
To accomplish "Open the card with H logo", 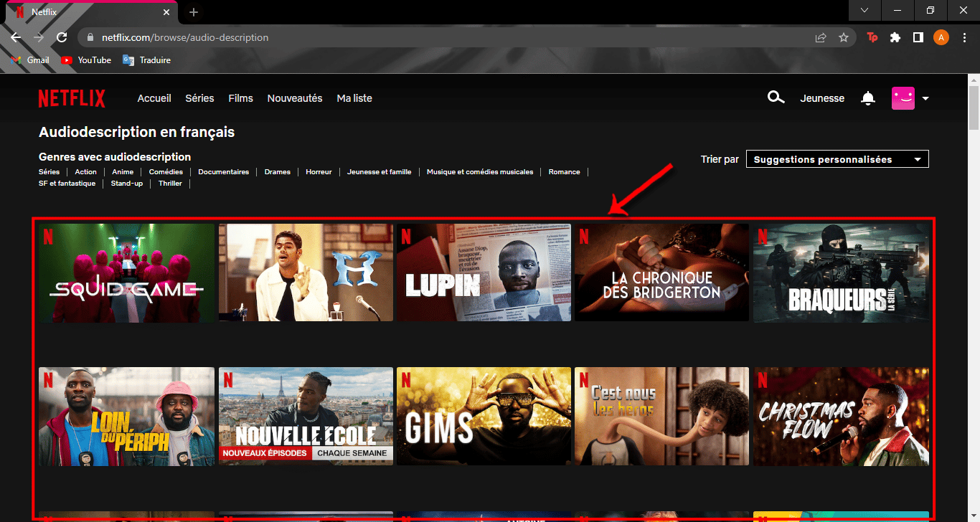I will (306, 272).
